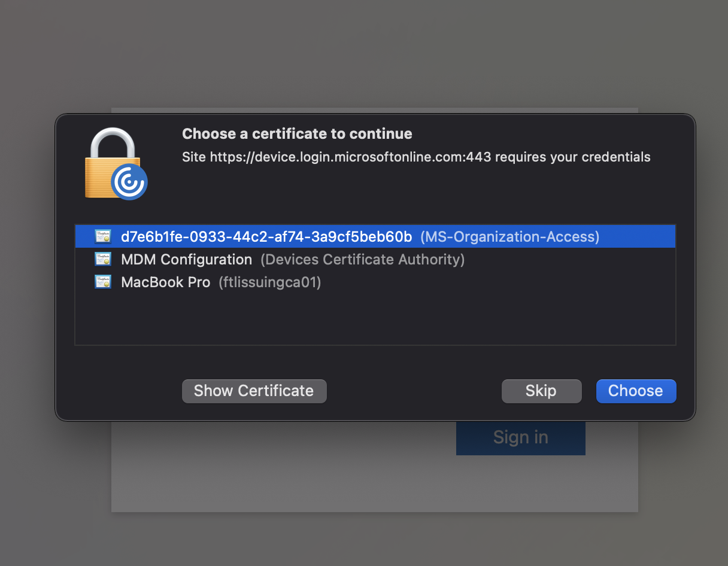The width and height of the screenshot is (728, 566).
Task: Click the MS-Organization-Access issuer label
Action: pyautogui.click(x=509, y=237)
